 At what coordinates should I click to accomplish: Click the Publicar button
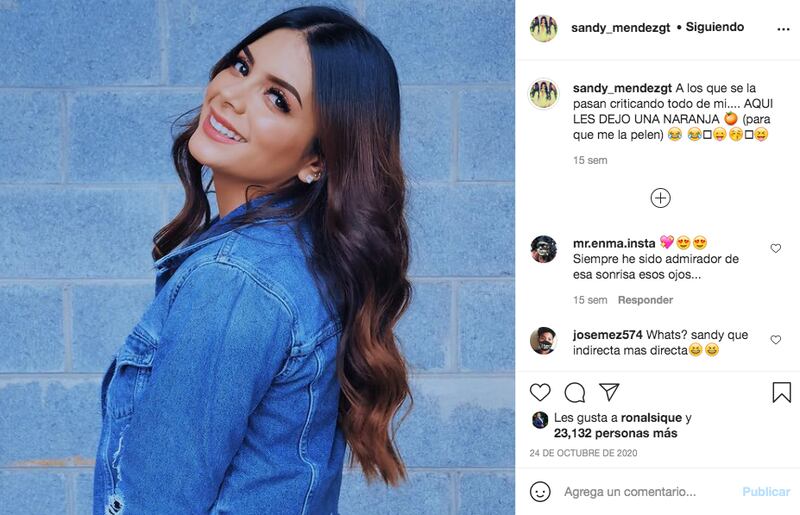click(x=766, y=492)
